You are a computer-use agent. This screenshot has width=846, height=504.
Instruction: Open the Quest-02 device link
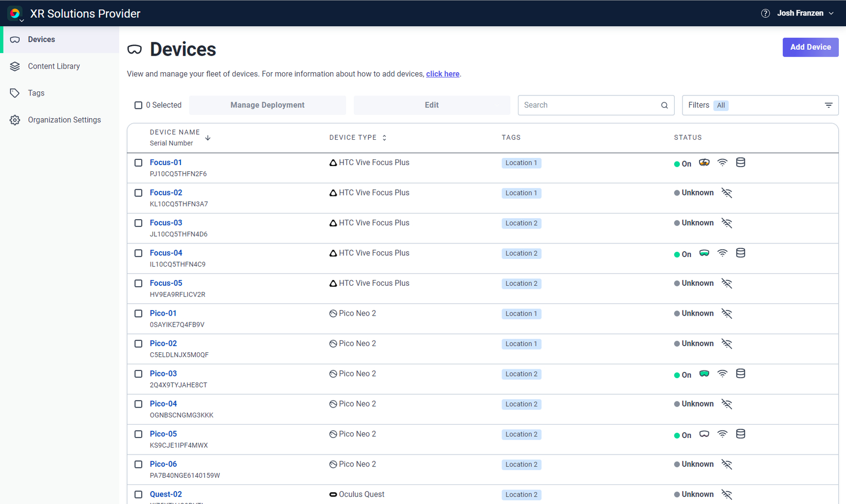pyautogui.click(x=166, y=494)
